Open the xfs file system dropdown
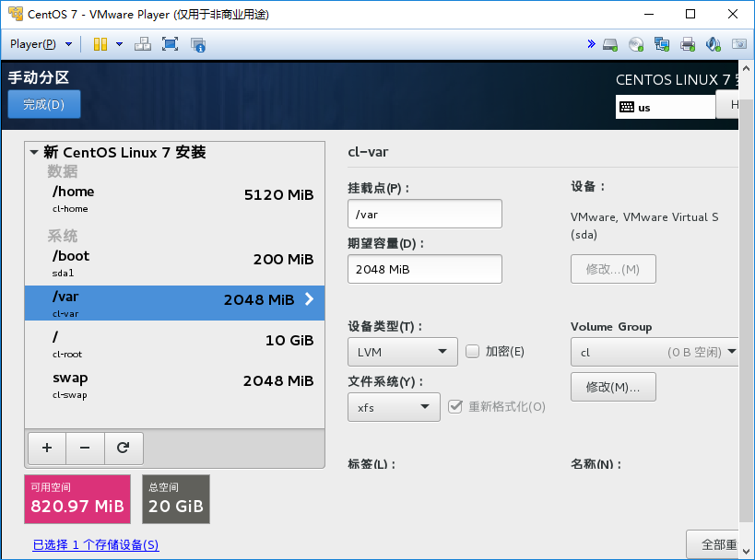The width and height of the screenshot is (755, 560). pyautogui.click(x=394, y=407)
